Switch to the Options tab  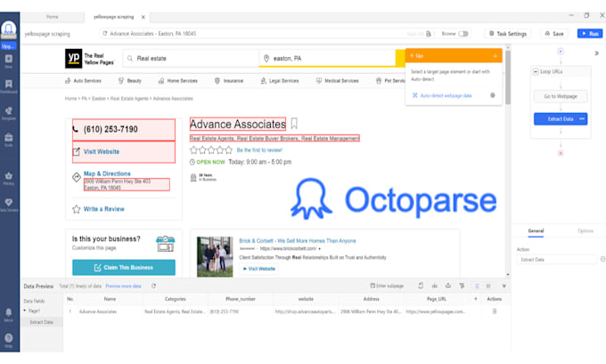click(586, 231)
